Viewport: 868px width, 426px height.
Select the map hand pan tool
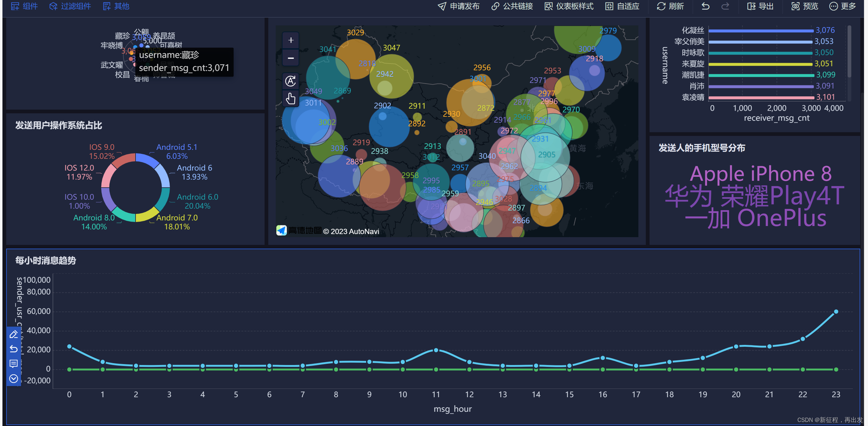click(x=291, y=98)
